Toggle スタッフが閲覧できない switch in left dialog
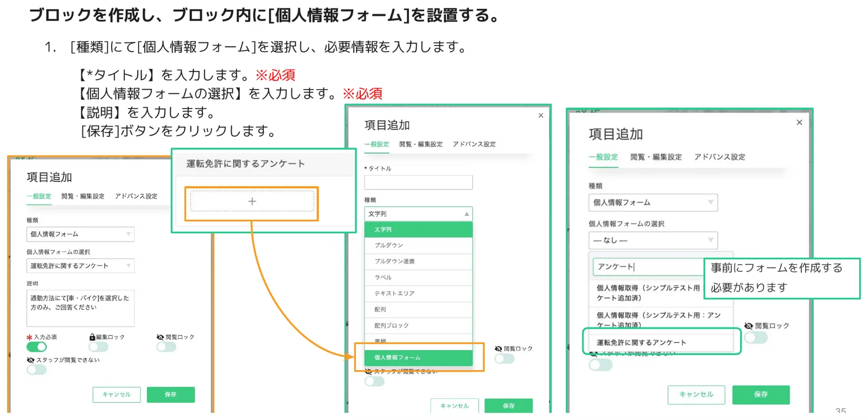This screenshot has height=420, width=868. click(36, 370)
